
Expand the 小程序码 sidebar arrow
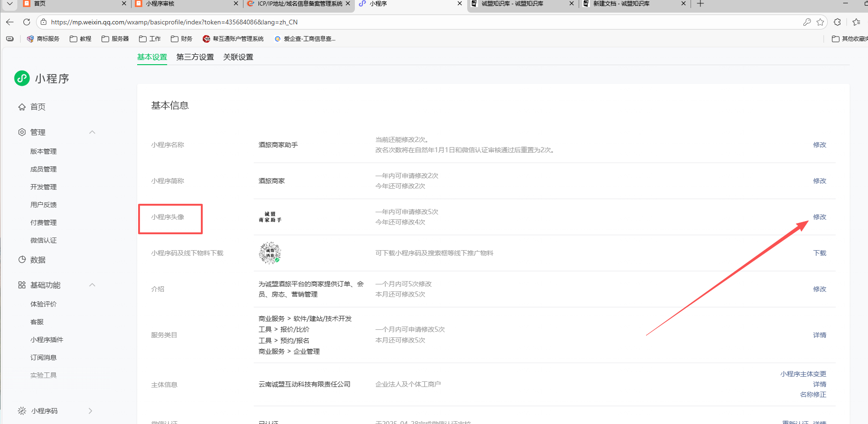click(90, 411)
